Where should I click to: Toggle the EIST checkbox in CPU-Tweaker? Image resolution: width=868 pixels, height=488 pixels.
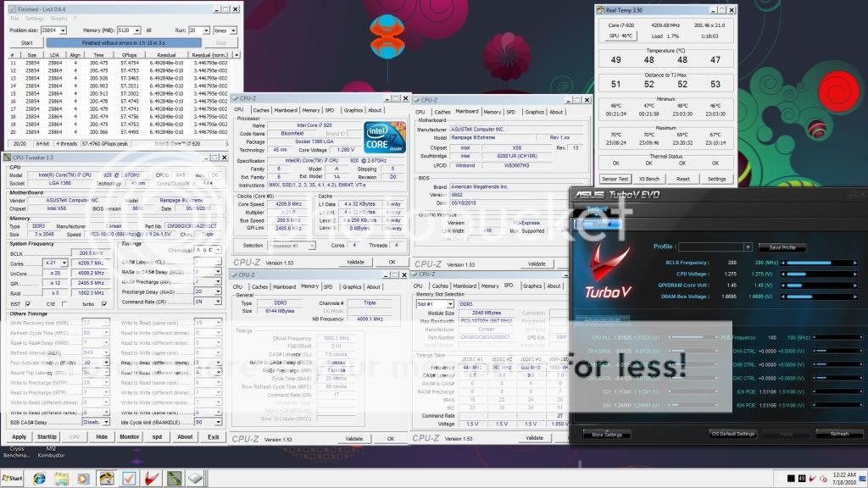coord(29,303)
